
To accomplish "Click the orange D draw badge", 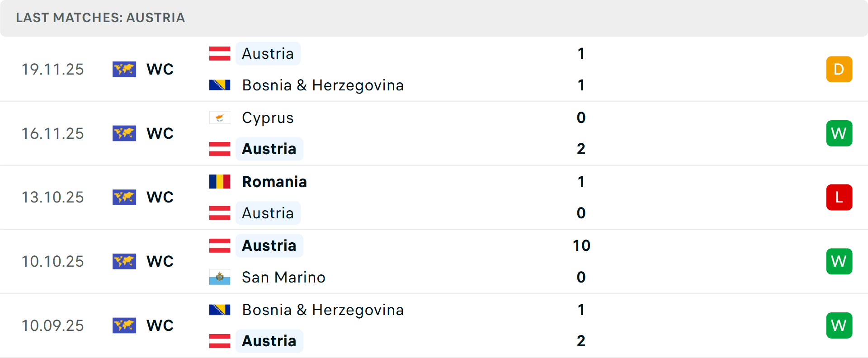I will pyautogui.click(x=839, y=69).
